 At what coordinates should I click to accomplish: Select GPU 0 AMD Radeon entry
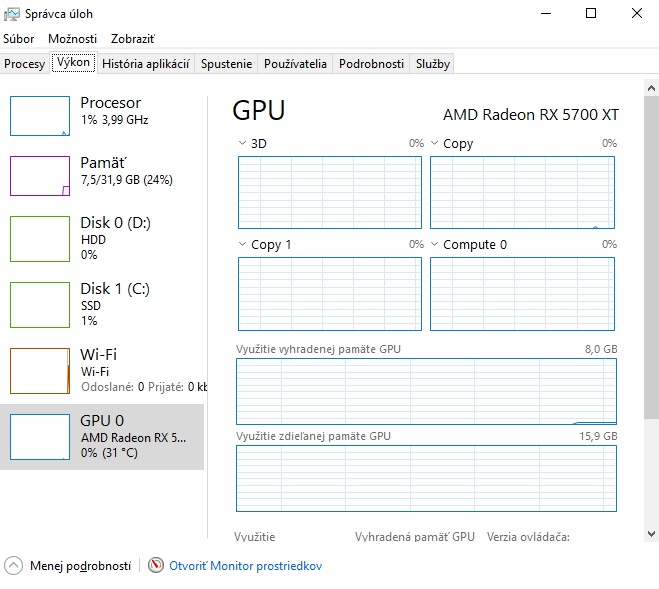tap(105, 437)
